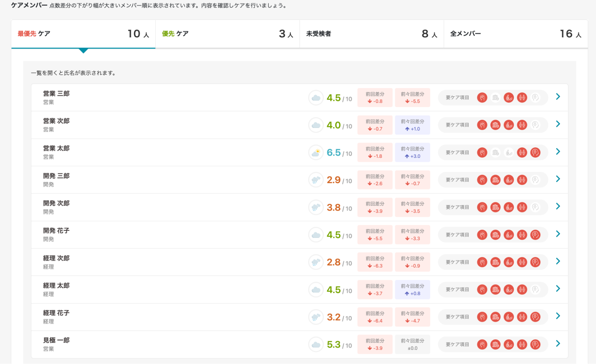This screenshot has height=364, width=596.
Task: Click the greyed building icon in 営業 三郎 row
Action: point(495,97)
